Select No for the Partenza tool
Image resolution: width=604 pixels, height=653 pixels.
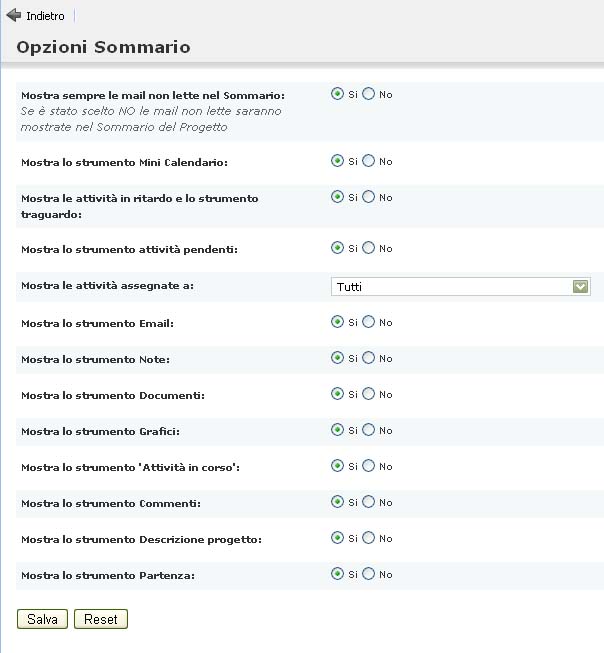point(369,574)
